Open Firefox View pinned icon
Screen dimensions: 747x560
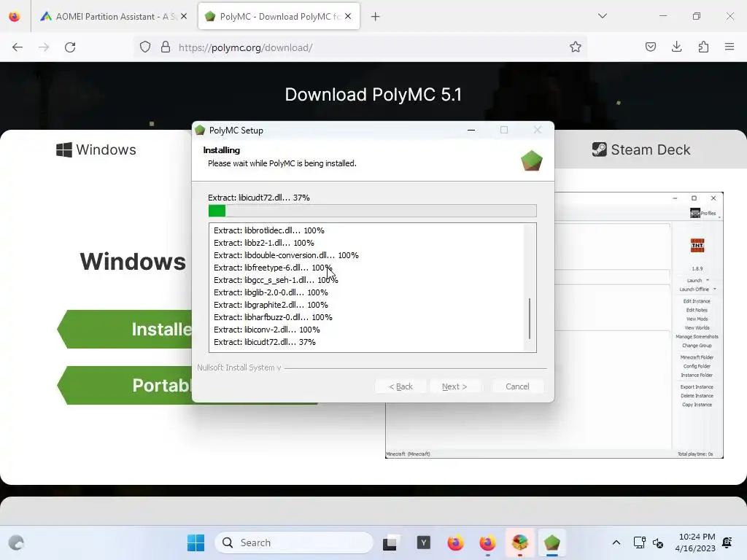(15, 17)
